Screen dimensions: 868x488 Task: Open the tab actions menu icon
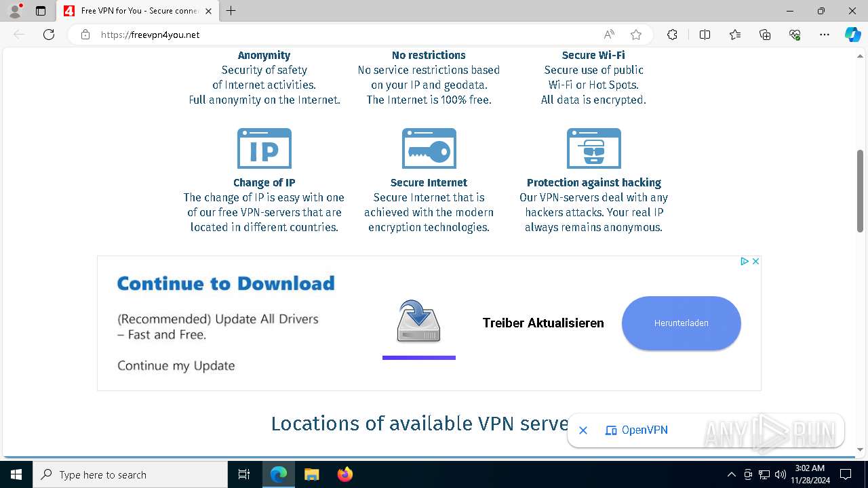point(41,11)
